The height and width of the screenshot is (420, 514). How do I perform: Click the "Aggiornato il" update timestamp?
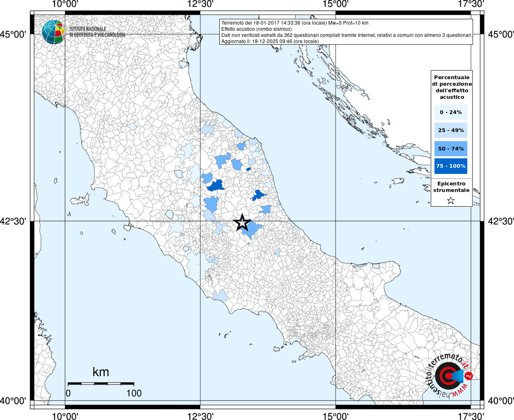tap(270, 41)
